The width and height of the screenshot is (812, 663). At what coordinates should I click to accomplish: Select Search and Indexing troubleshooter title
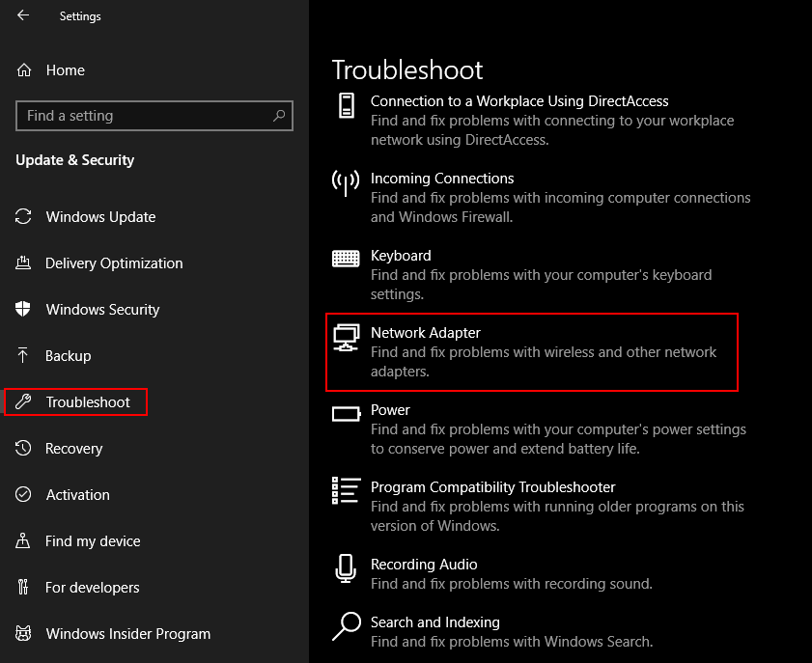(435, 622)
